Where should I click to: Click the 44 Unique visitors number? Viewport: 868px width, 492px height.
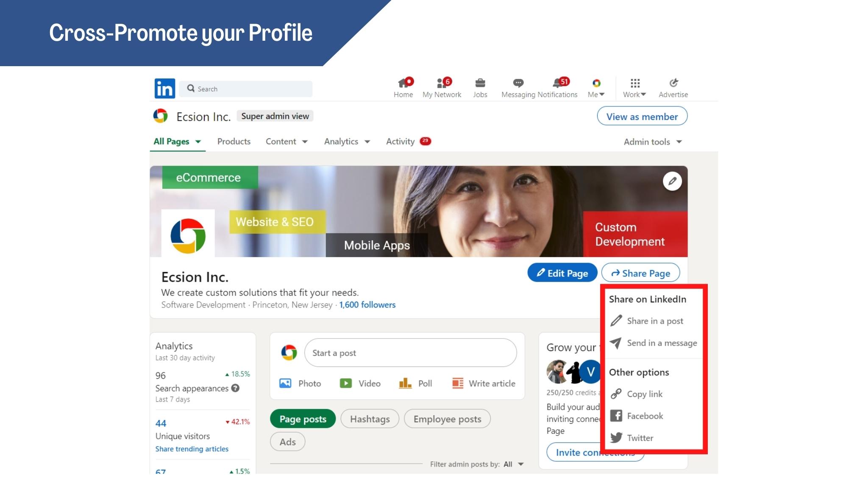pyautogui.click(x=161, y=423)
